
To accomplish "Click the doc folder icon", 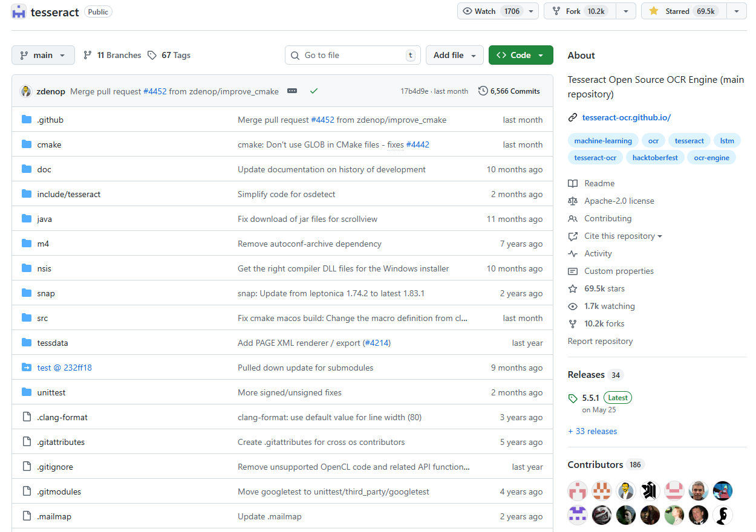I will [27, 169].
